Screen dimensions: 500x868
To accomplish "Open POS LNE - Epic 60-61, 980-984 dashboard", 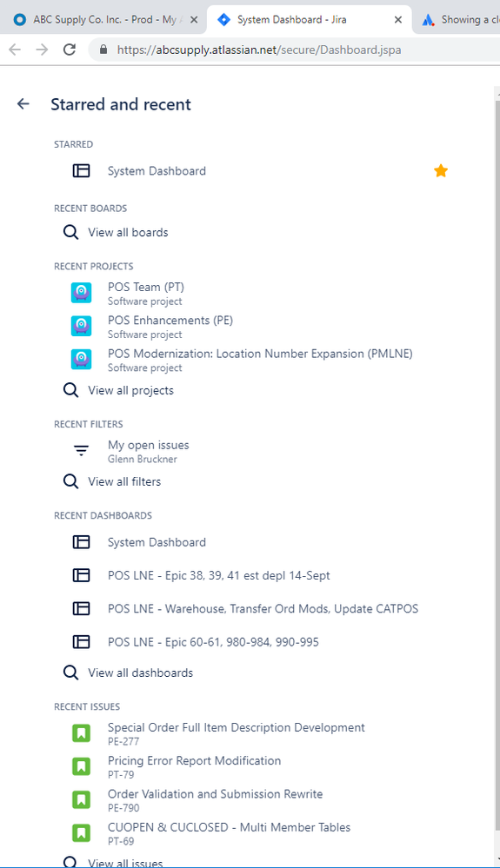I will 213,642.
